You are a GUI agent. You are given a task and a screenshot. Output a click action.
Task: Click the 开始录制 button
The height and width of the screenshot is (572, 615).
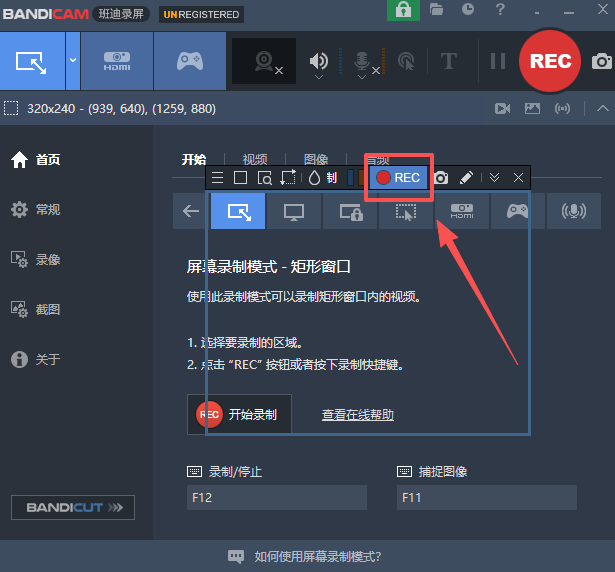click(x=239, y=414)
